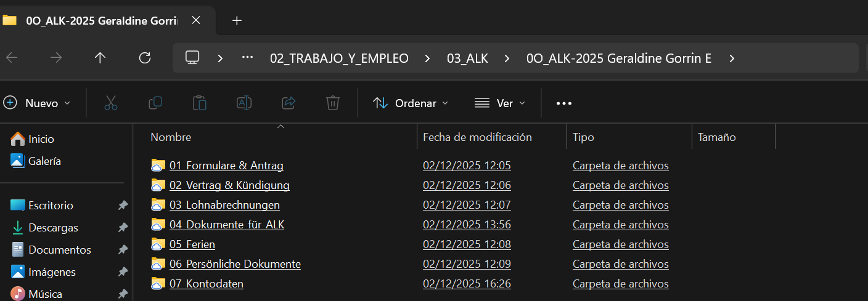This screenshot has height=301, width=868.
Task: Navigate to 03_ALK in breadcrumb
Action: click(467, 58)
